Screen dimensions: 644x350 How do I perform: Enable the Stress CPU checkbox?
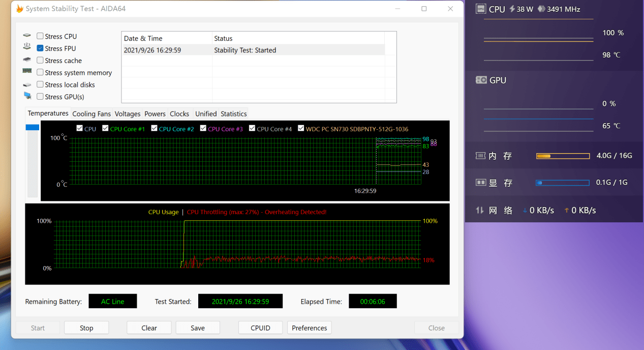click(x=40, y=36)
